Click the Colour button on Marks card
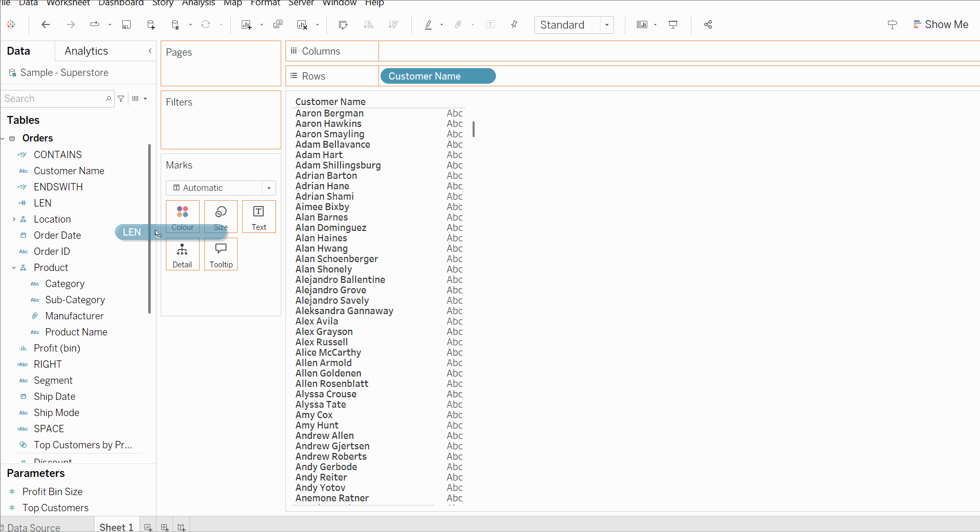The image size is (980, 532). [x=182, y=217]
